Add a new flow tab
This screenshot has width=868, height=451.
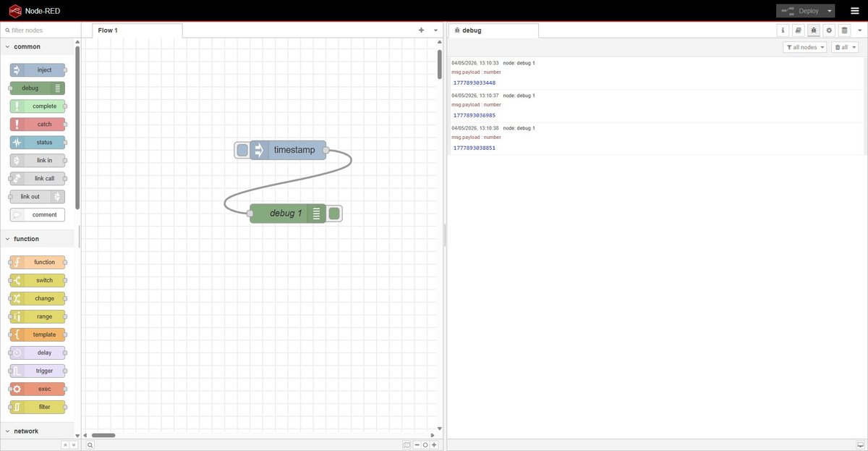point(421,30)
